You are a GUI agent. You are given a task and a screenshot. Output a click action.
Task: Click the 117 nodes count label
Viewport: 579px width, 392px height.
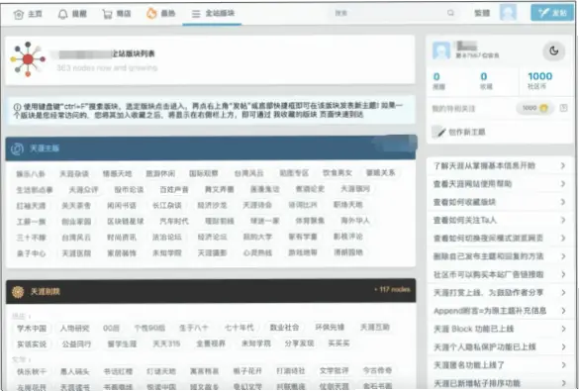tap(393, 289)
